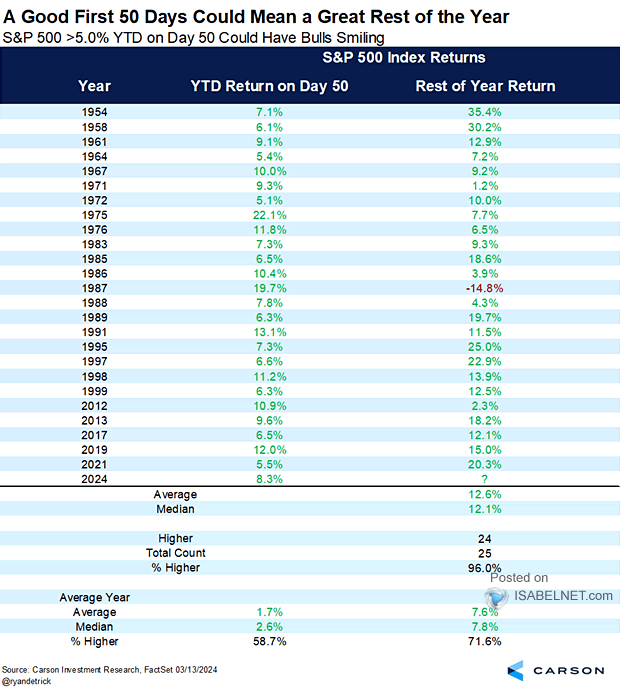The height and width of the screenshot is (700, 620).
Task: Click the 30.2% value for 1958
Action: pyautogui.click(x=484, y=127)
